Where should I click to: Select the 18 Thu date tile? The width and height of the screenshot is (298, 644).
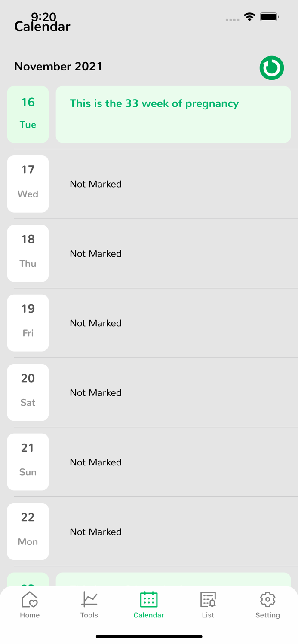pos(28,253)
